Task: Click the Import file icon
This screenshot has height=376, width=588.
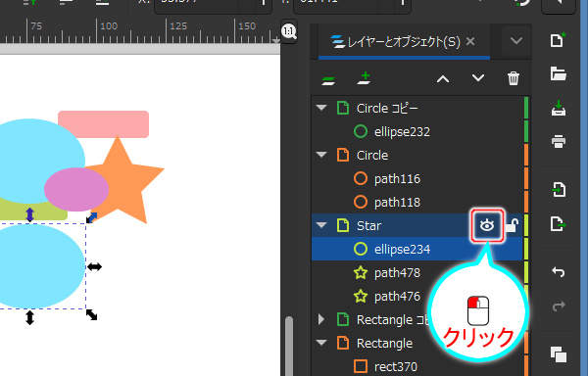Action: (559, 189)
